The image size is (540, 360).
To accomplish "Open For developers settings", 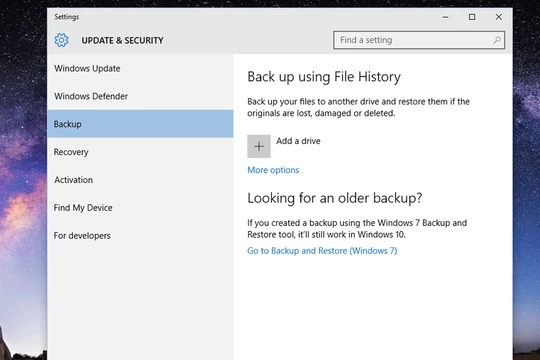I will pos(140,236).
